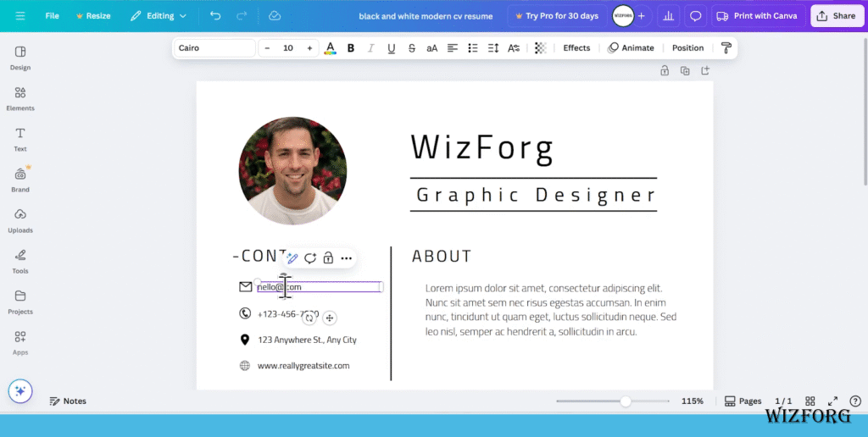The image size is (868, 437).
Task: Open the comment icon on floating toolbar
Action: (x=310, y=258)
